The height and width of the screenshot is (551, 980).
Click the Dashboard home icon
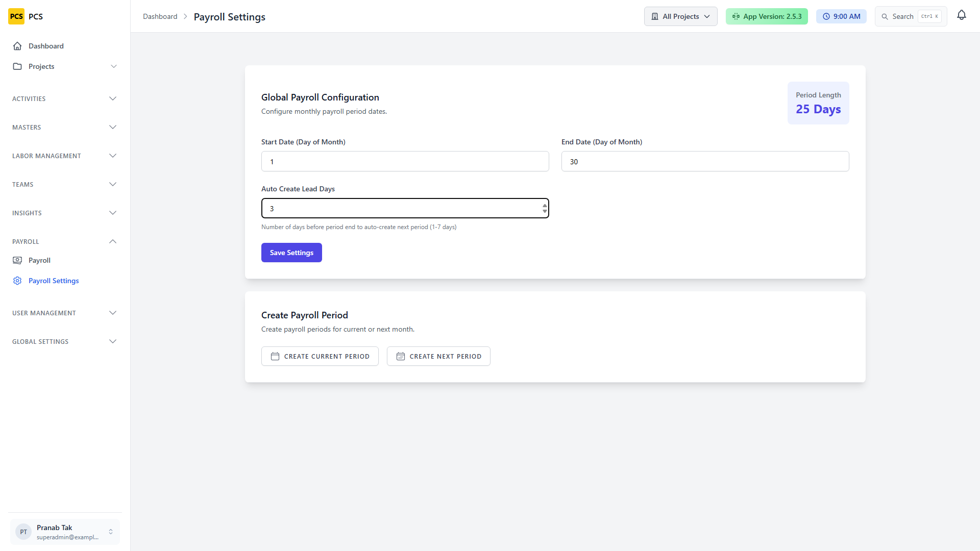(x=17, y=46)
